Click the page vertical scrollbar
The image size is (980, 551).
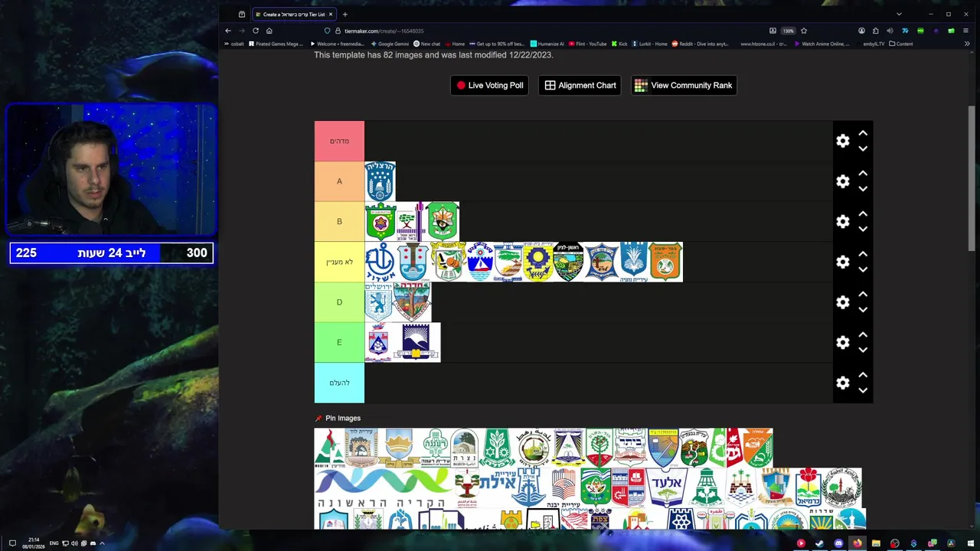click(972, 178)
